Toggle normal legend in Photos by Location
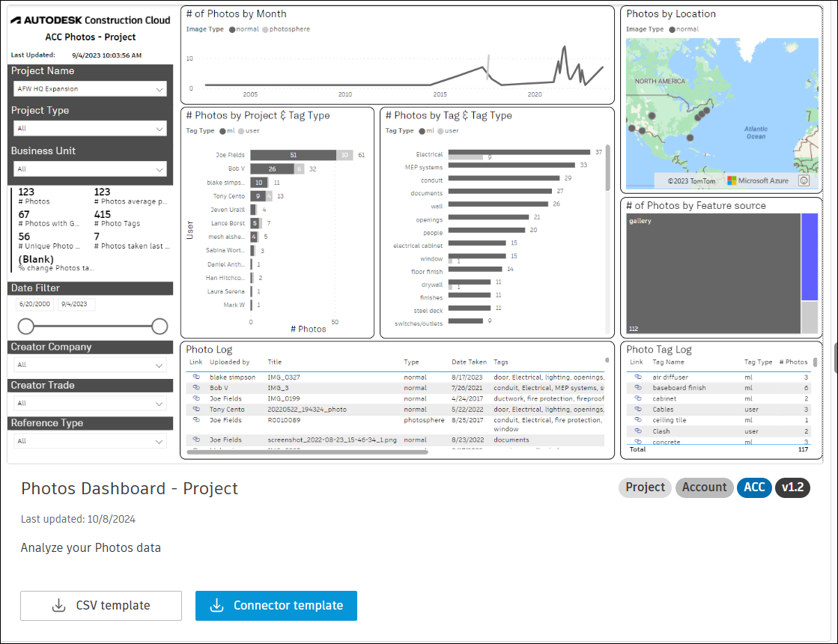This screenshot has width=838, height=644. click(x=684, y=29)
